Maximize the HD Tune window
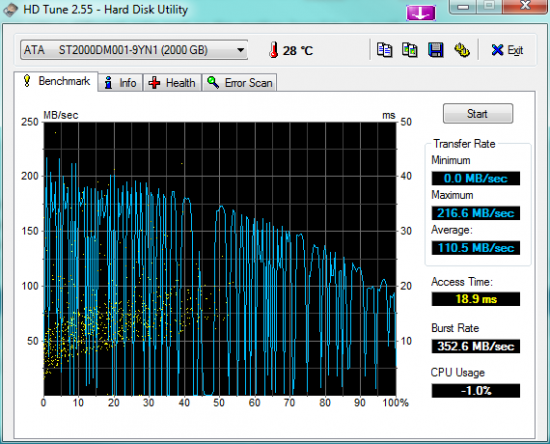The height and width of the screenshot is (444, 550). click(490, 6)
